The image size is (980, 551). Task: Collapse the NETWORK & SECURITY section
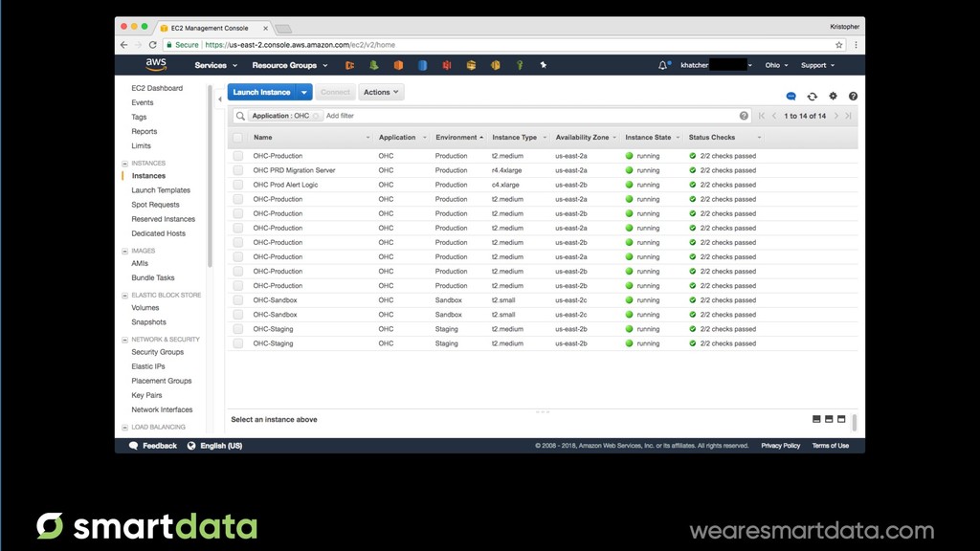(x=125, y=340)
